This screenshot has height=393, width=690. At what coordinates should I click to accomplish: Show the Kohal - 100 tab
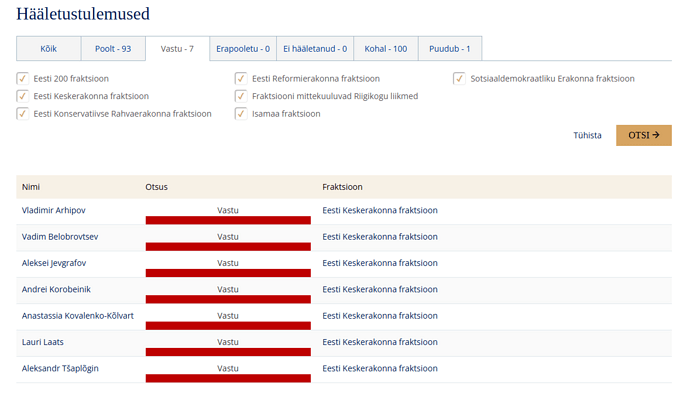(385, 49)
